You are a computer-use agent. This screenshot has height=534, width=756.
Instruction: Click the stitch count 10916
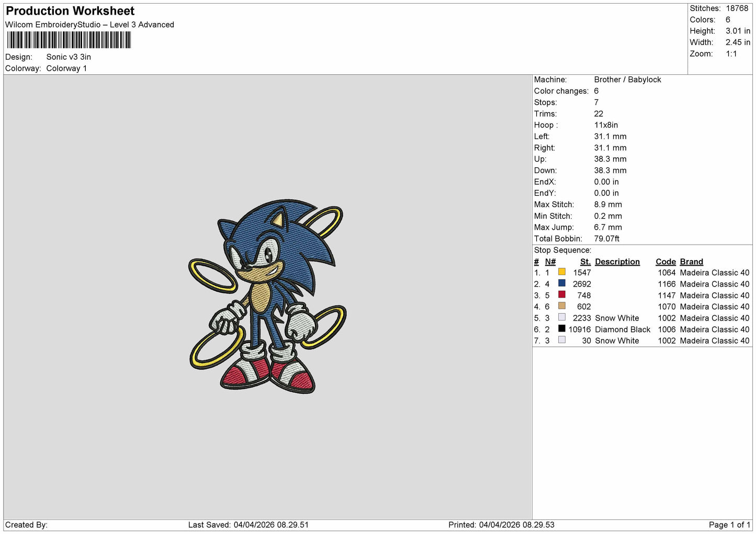pyautogui.click(x=580, y=330)
